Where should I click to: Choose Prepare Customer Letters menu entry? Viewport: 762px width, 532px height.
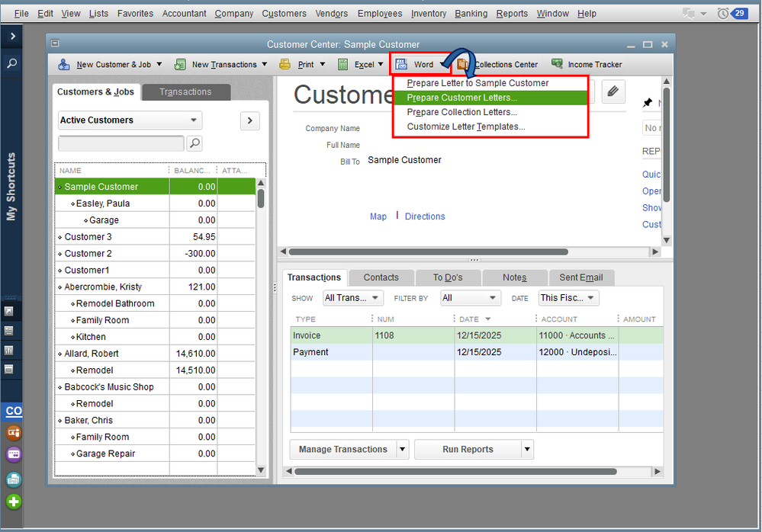(490, 98)
